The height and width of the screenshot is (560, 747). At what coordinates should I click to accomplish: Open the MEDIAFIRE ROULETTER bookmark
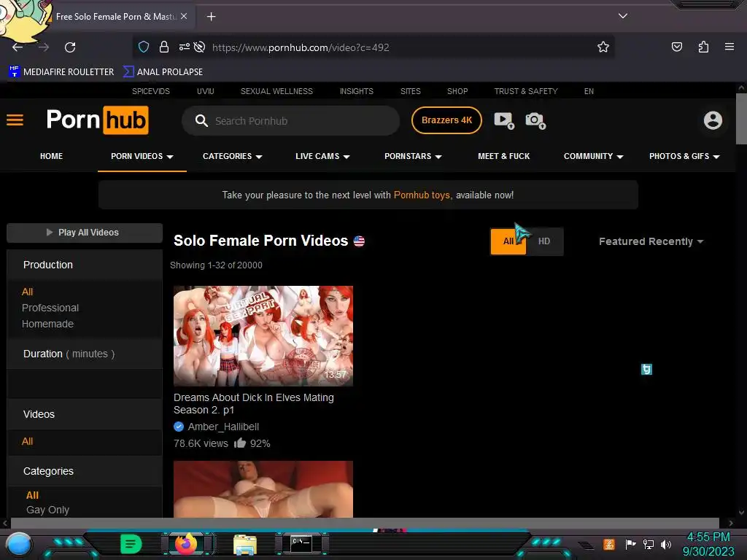[61, 72]
